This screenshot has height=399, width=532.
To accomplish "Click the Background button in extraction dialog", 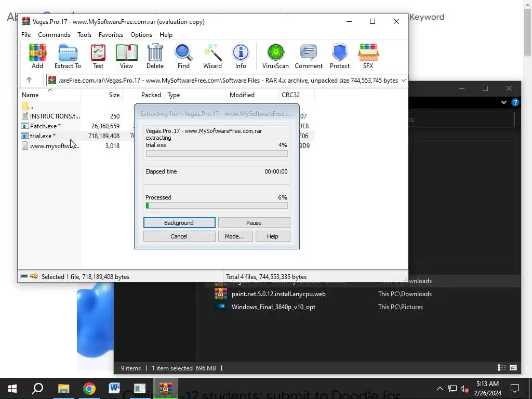I will pos(179,222).
